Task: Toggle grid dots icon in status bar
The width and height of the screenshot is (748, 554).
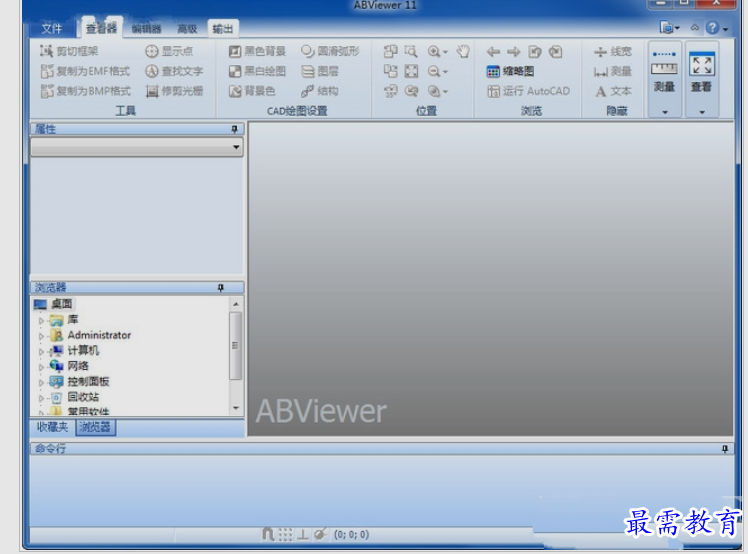Action: [x=285, y=534]
